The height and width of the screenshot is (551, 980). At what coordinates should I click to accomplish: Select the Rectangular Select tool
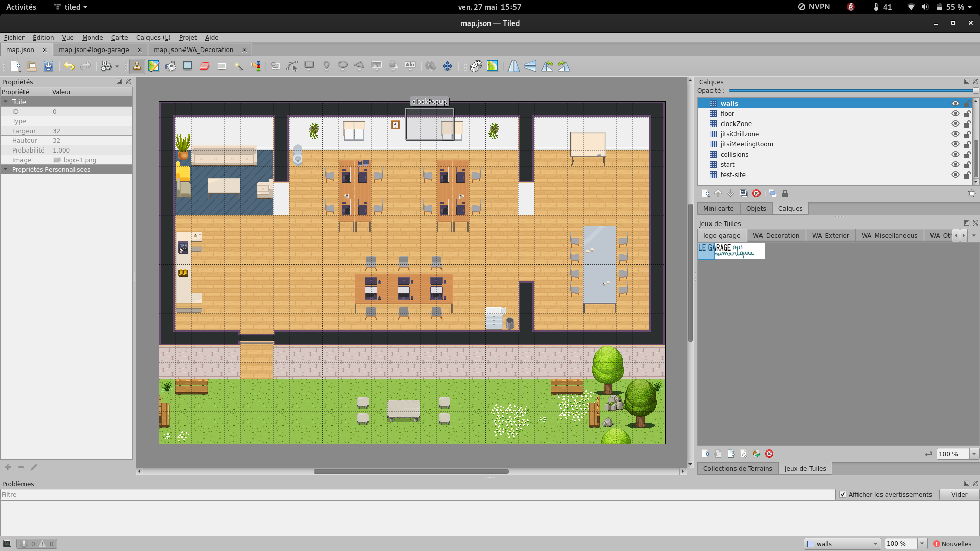pyautogui.click(x=222, y=66)
